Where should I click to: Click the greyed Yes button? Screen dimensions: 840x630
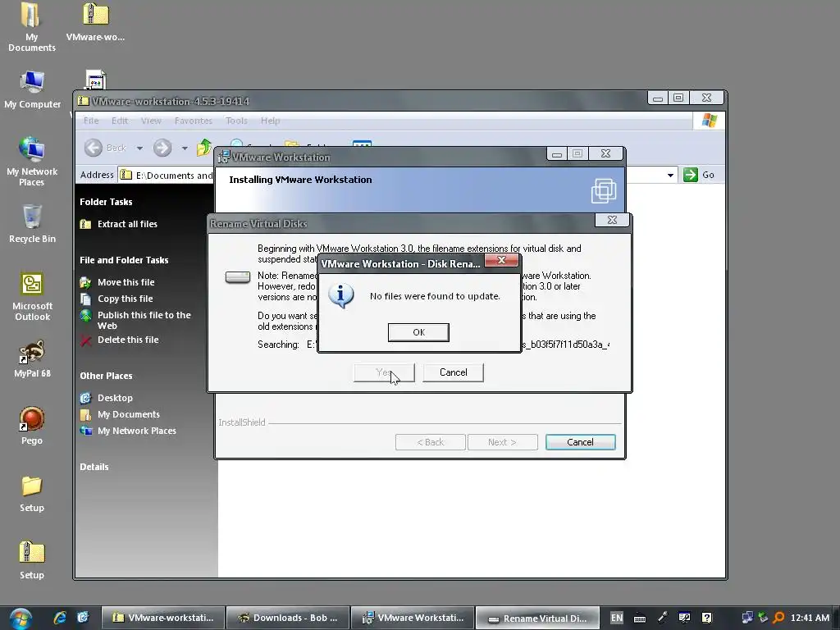pos(384,372)
